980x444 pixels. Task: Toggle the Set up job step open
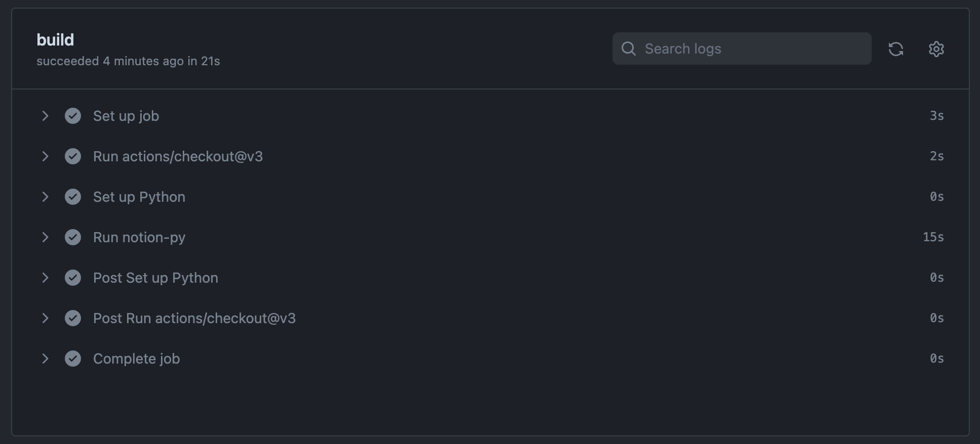coord(46,116)
